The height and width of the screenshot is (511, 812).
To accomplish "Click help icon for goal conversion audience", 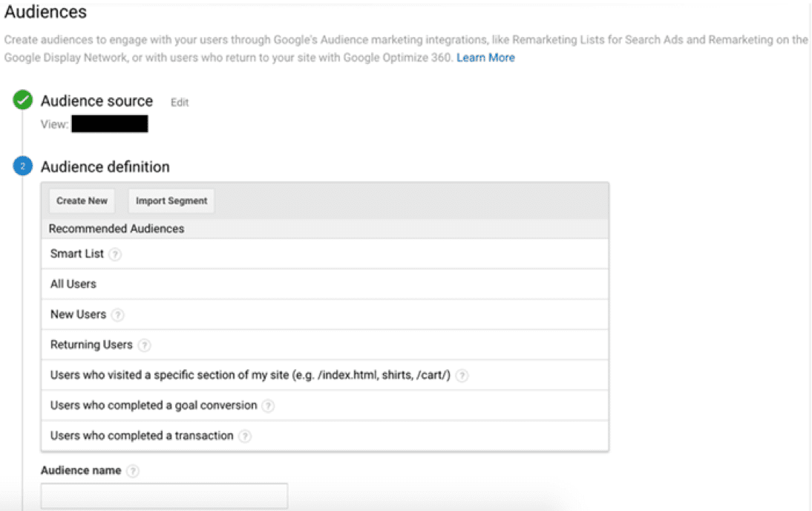I will (268, 406).
